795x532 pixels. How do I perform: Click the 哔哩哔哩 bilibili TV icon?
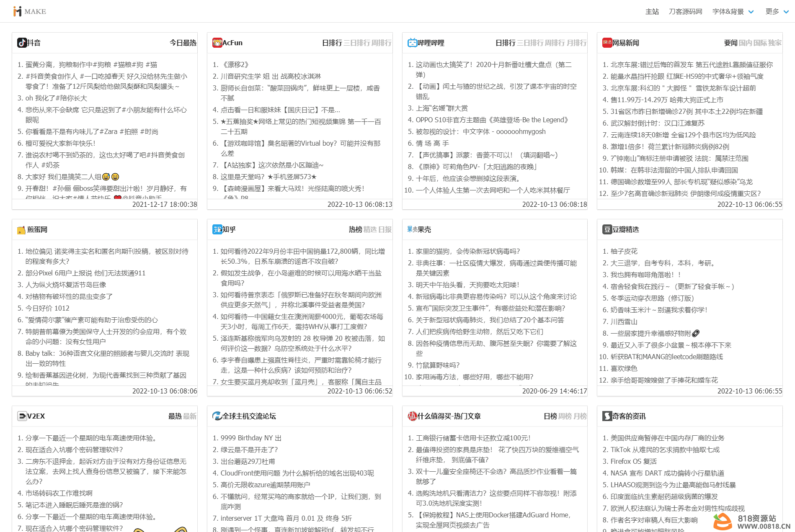pyautogui.click(x=413, y=43)
